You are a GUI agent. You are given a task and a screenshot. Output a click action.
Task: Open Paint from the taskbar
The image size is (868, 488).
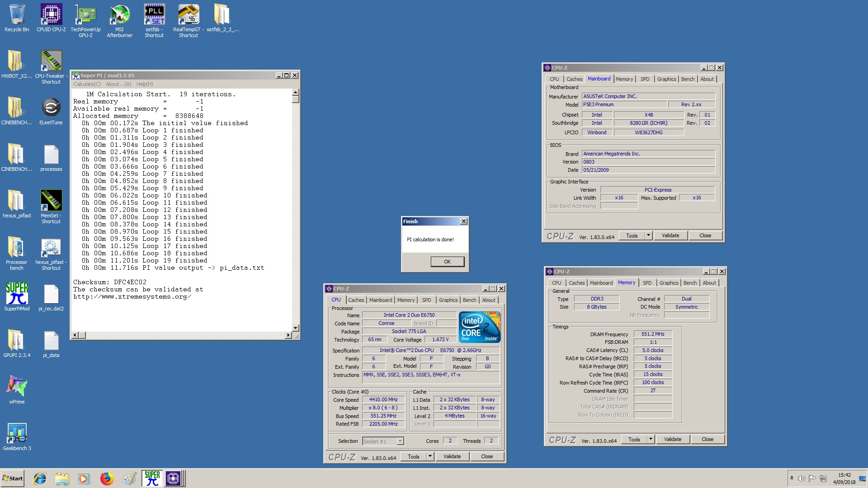pos(129,479)
